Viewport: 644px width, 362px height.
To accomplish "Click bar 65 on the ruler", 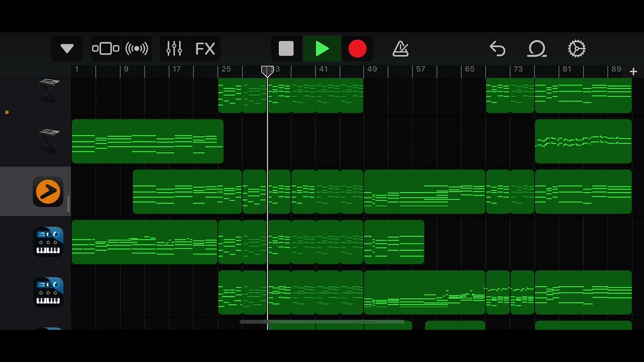I will (x=469, y=69).
